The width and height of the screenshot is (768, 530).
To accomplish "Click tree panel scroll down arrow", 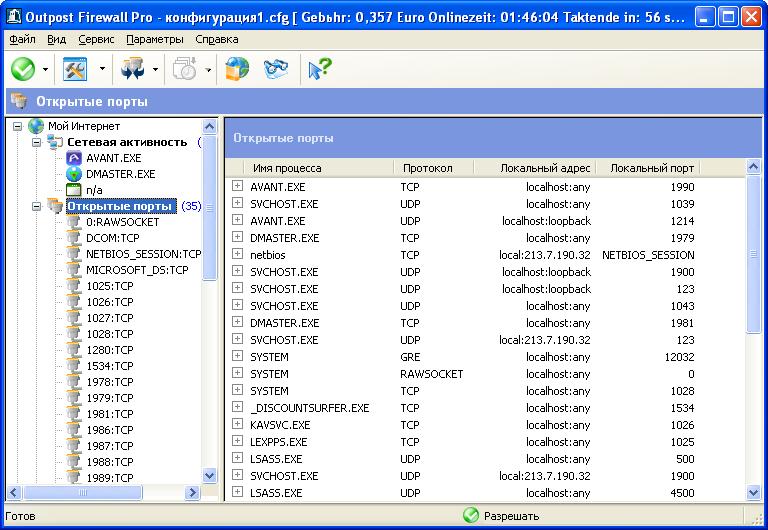I will pyautogui.click(x=210, y=476).
